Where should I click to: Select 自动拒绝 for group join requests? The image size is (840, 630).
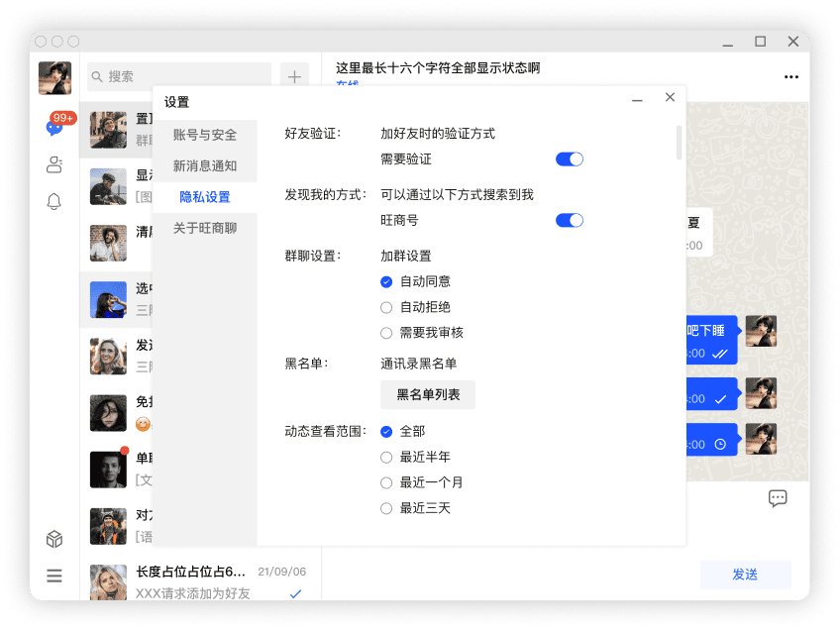coord(386,307)
